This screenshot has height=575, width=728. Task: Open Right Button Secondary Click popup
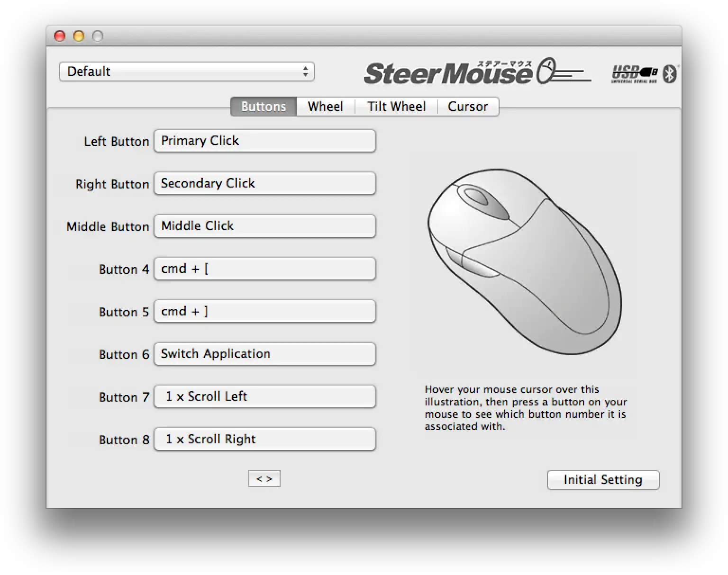point(265,183)
